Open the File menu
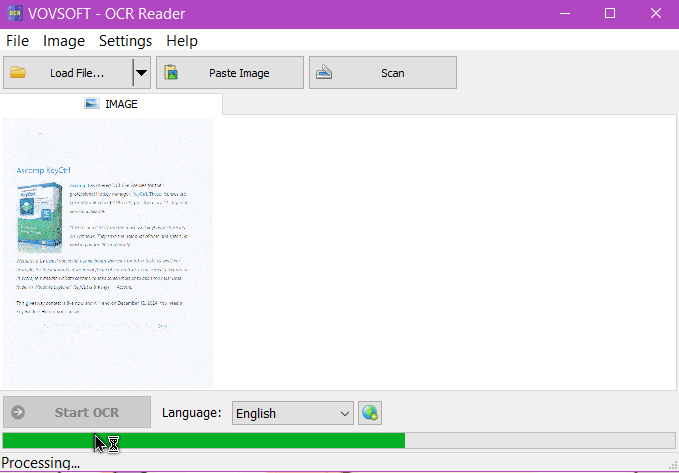This screenshot has width=679, height=473. [17, 41]
